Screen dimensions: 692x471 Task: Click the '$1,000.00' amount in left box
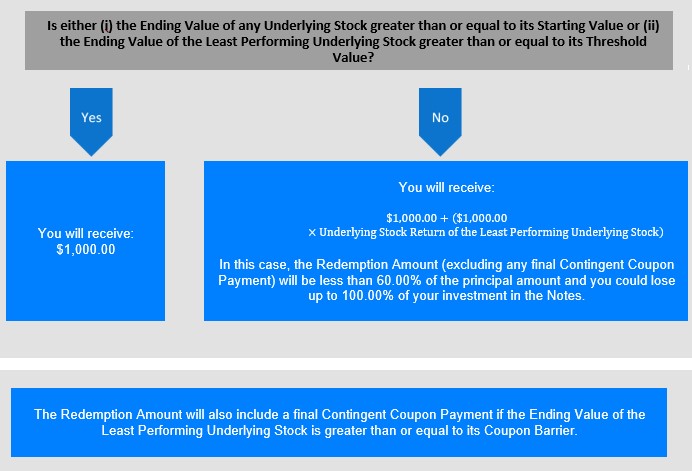(86, 249)
